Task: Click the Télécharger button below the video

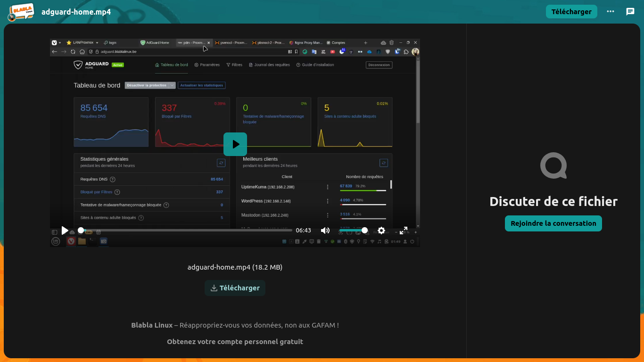Action: (235, 288)
